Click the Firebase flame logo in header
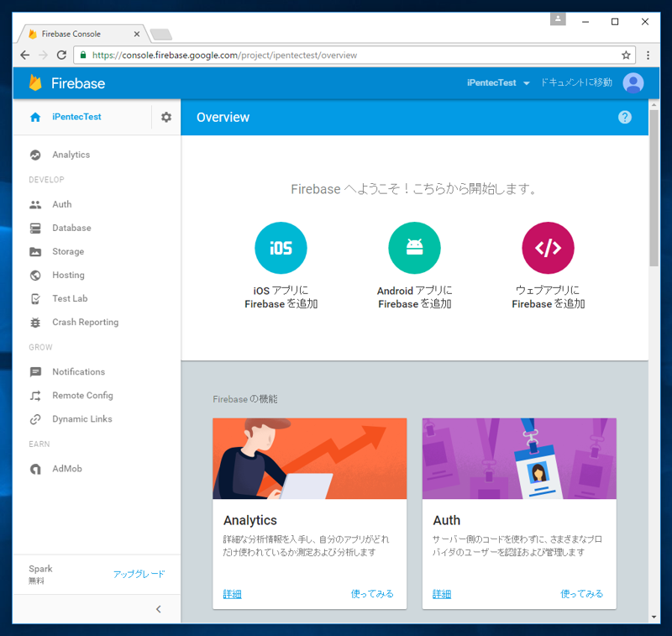672x636 pixels. click(35, 82)
